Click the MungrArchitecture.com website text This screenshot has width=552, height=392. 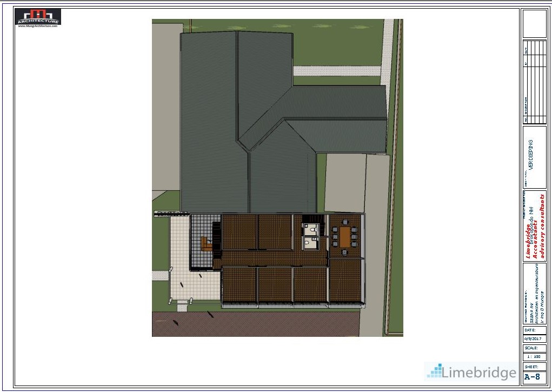(38, 26)
